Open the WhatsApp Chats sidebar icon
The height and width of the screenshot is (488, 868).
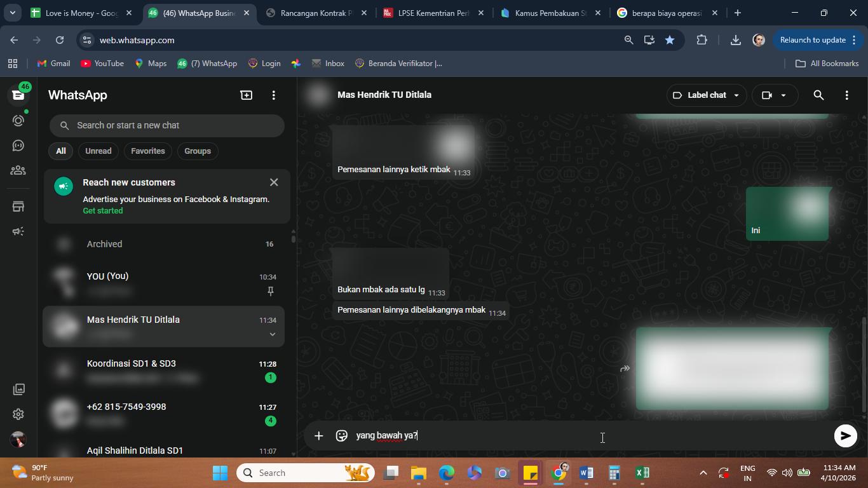point(18,95)
